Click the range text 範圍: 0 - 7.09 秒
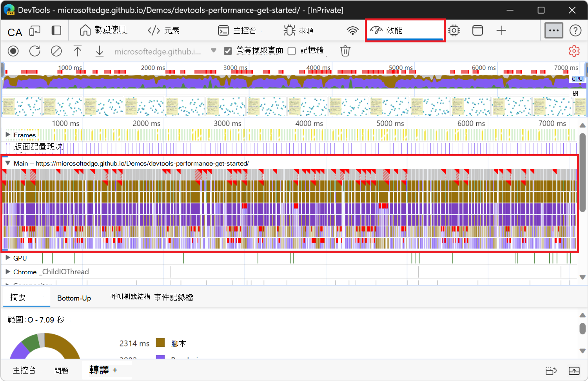 point(36,320)
